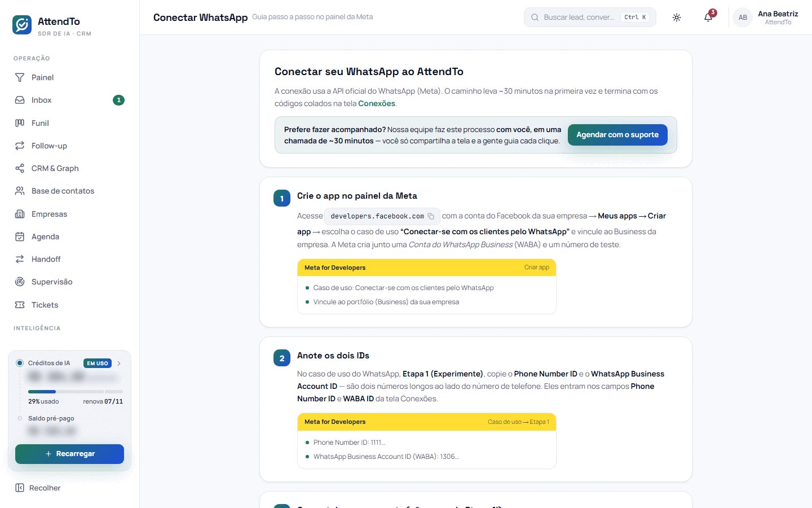Click the Supervisão target icon
The height and width of the screenshot is (508, 812).
click(20, 282)
